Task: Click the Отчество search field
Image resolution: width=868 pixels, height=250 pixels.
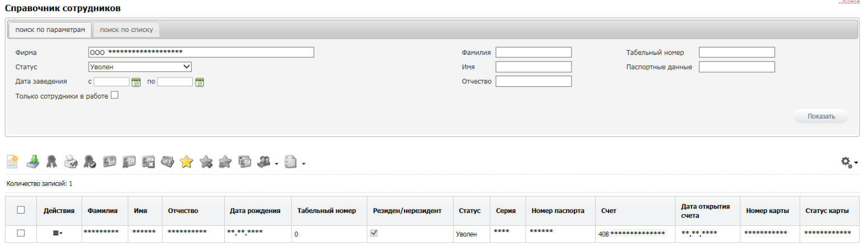Action: tap(533, 81)
